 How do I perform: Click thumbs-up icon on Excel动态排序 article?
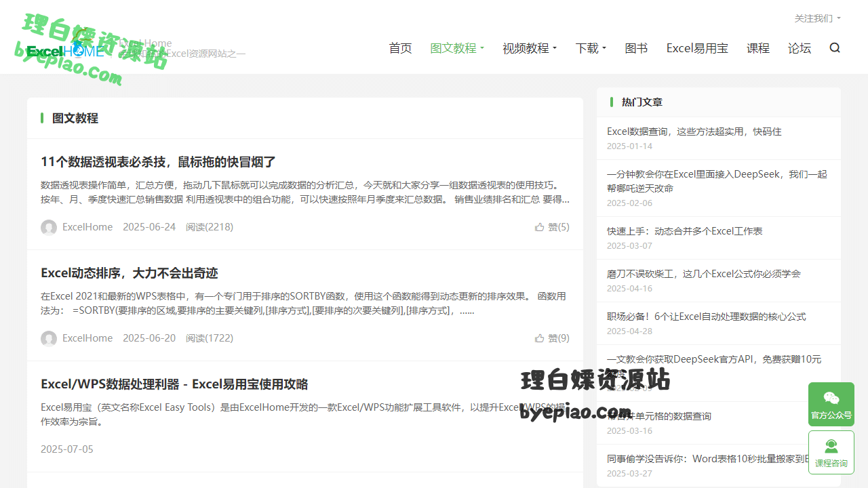(x=540, y=338)
